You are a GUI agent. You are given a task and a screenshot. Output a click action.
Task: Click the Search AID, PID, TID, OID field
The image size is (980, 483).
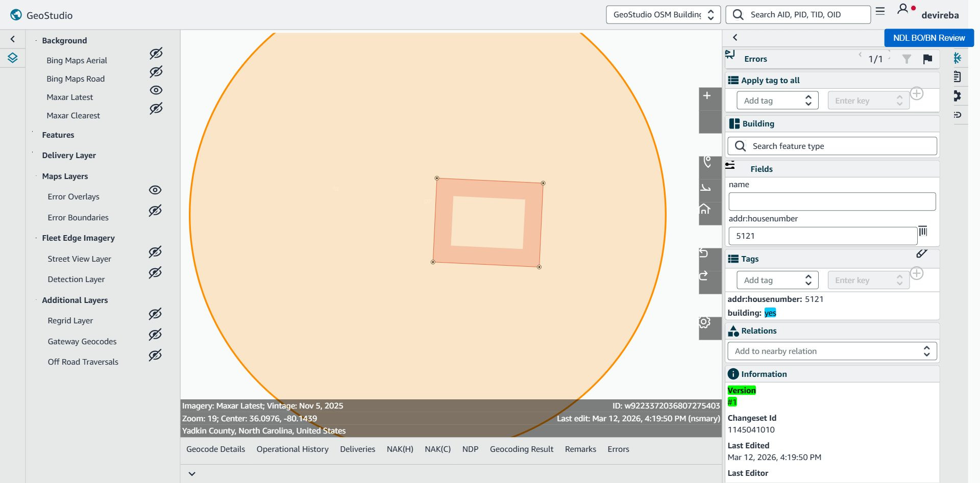click(798, 15)
